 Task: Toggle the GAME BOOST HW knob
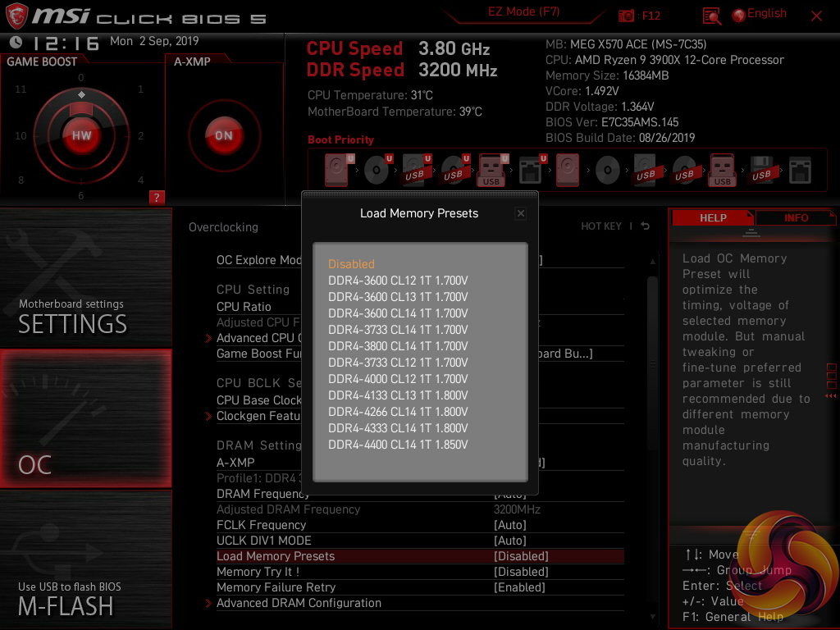click(81, 135)
